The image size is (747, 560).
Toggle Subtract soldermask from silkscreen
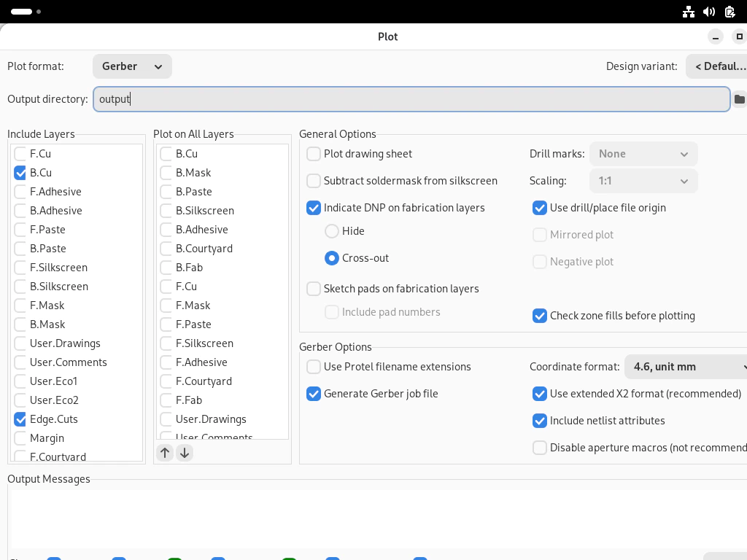tap(314, 181)
